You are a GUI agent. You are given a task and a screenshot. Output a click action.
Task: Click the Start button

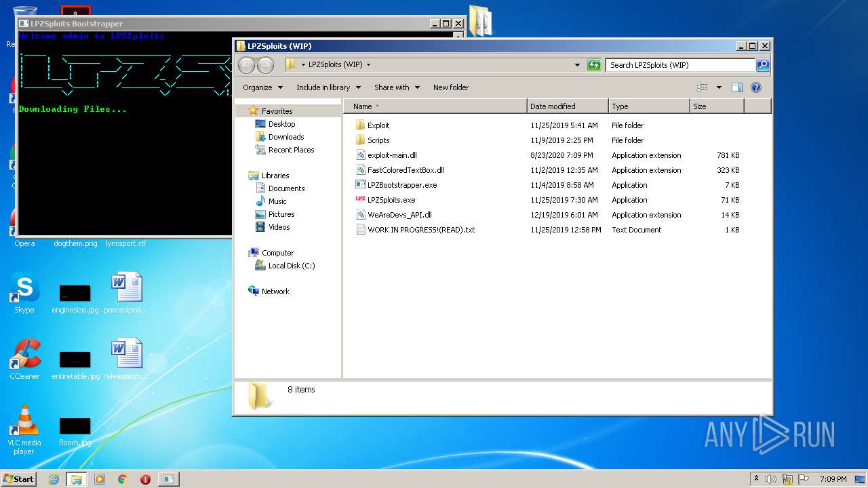19,479
